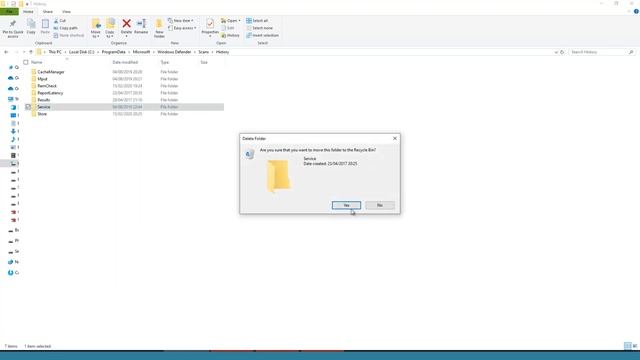The height and width of the screenshot is (360, 640).
Task: Open the Copy to dropdown
Action: pos(110,28)
